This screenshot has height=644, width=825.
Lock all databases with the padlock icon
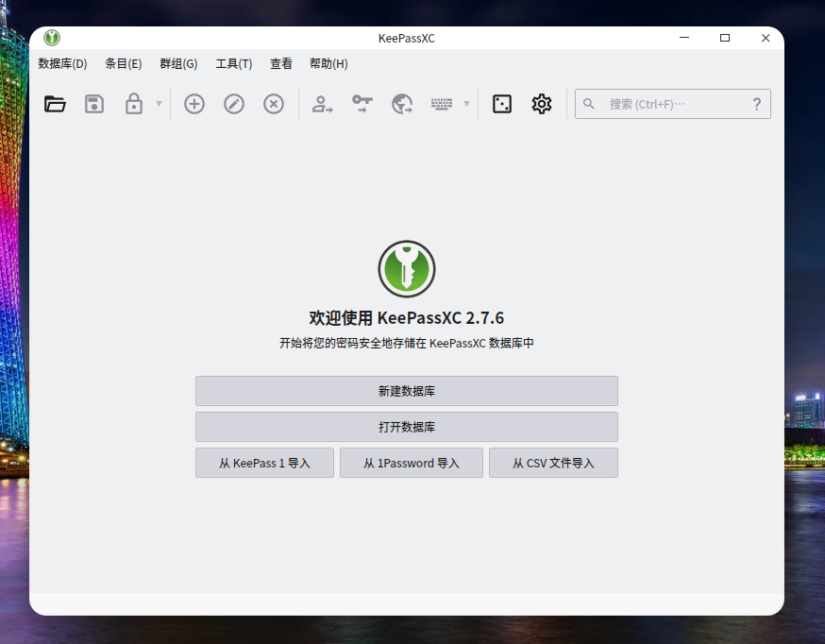coord(133,104)
